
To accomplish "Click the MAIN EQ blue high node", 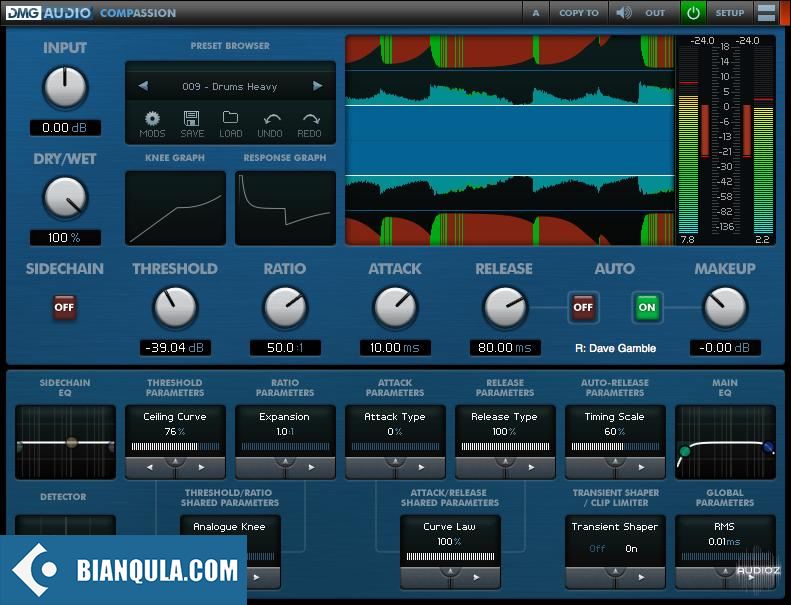I will click(x=768, y=447).
